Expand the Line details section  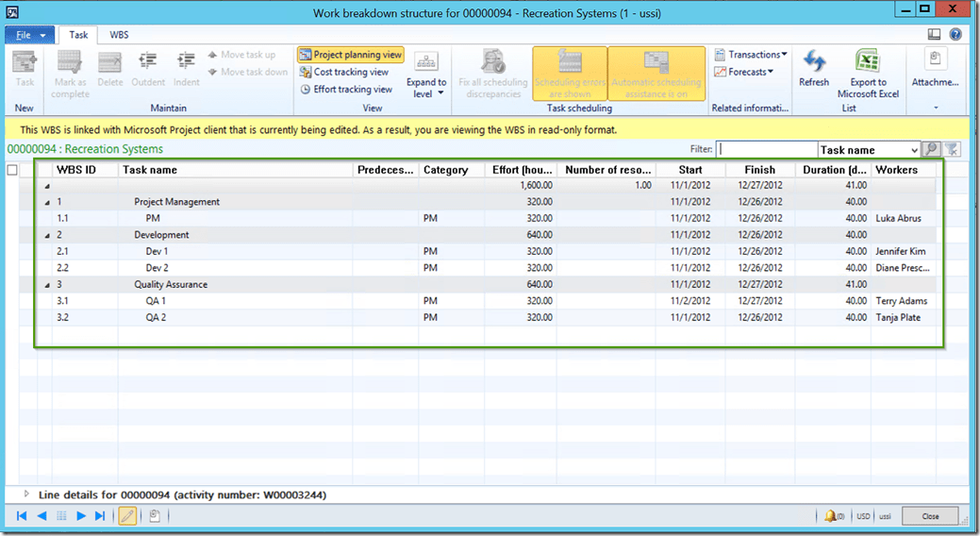point(25,494)
